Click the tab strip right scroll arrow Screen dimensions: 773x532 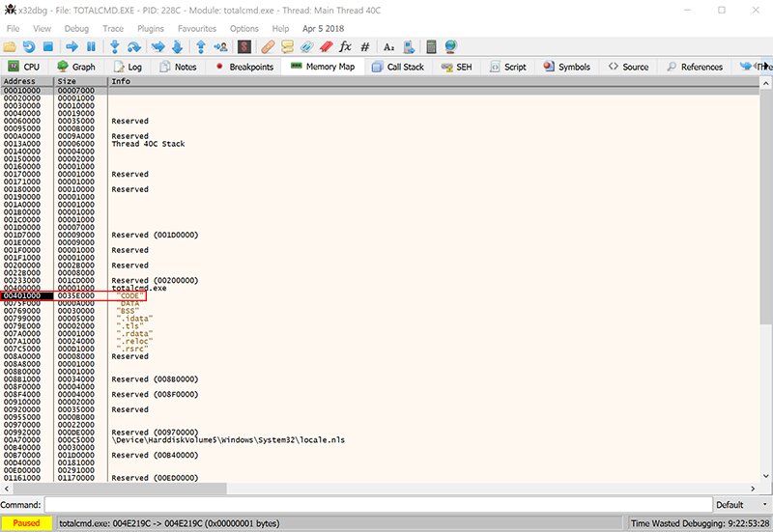coord(766,66)
